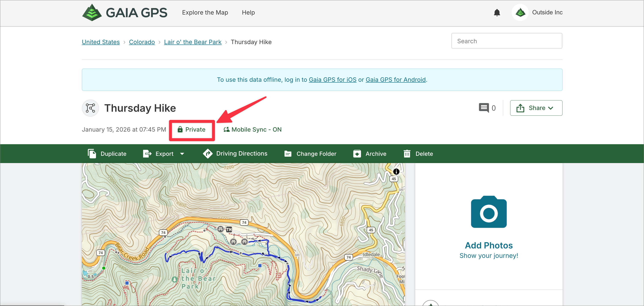Image resolution: width=644 pixels, height=306 pixels.
Task: Open the Help menu item
Action: coord(248,12)
